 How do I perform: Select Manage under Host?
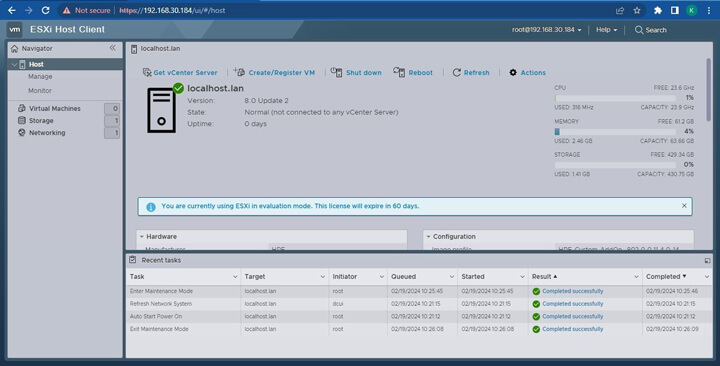click(40, 77)
